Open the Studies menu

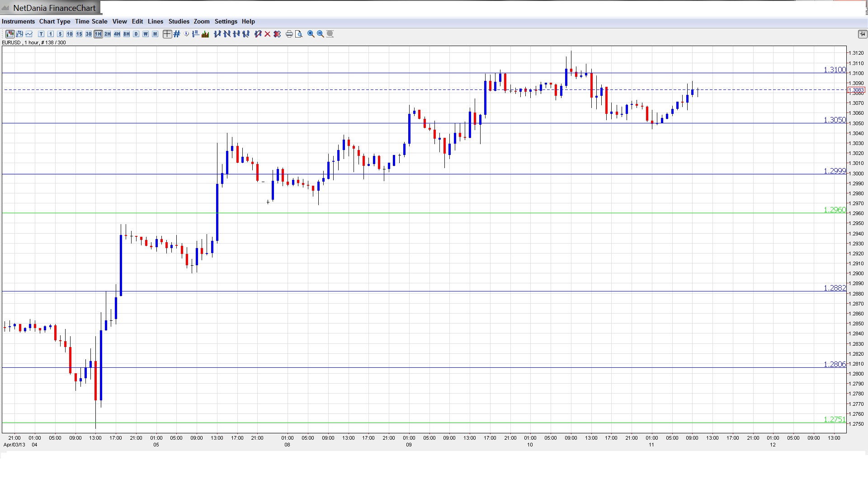179,21
